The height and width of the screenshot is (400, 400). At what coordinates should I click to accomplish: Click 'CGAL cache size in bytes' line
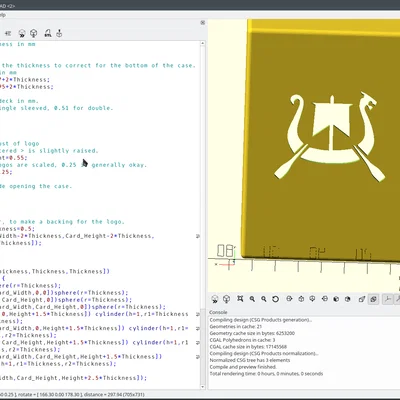pyautogui.click(x=248, y=347)
